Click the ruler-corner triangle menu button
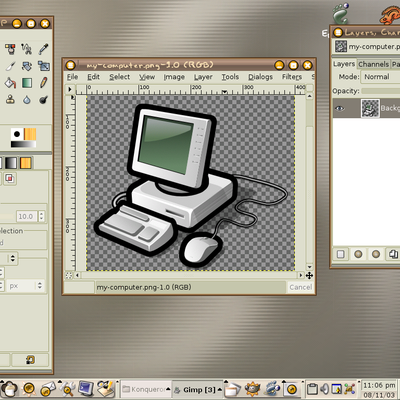This screenshot has height=400, width=400. click(x=70, y=89)
